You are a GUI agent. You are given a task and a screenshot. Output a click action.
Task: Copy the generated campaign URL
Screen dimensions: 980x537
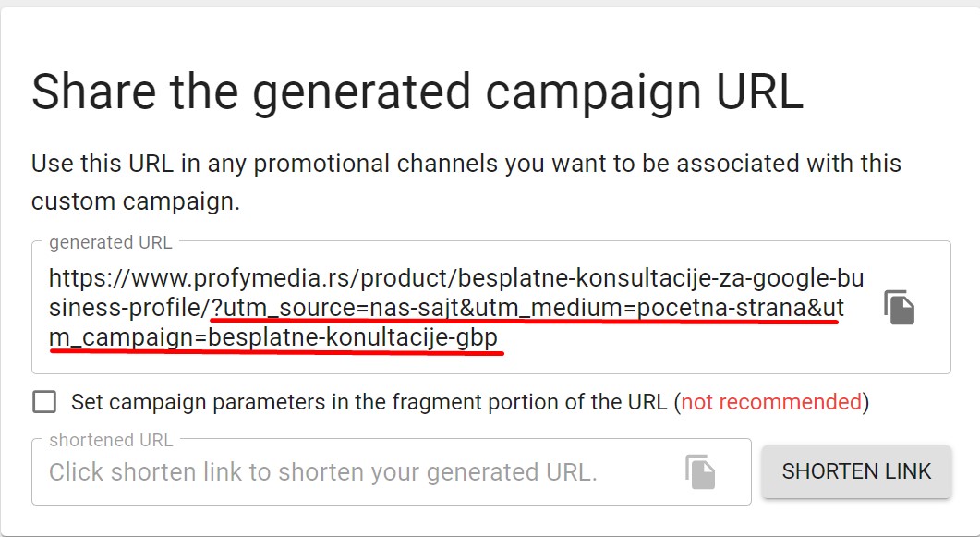point(899,308)
